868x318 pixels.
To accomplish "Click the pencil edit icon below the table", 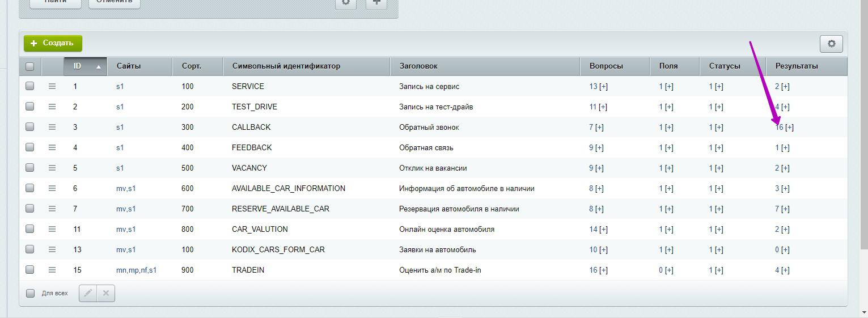I will tap(88, 293).
